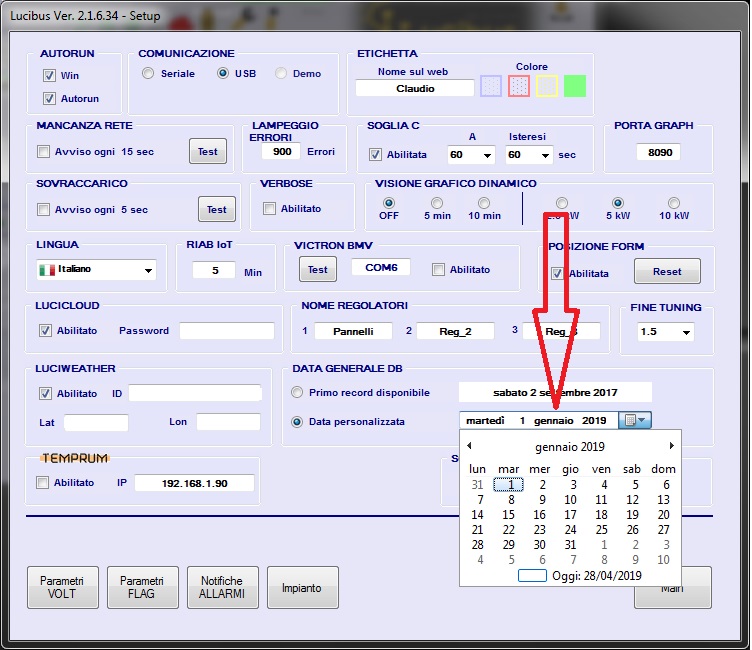Edit Porta Graph field 8090
The height and width of the screenshot is (650, 752).
click(660, 153)
